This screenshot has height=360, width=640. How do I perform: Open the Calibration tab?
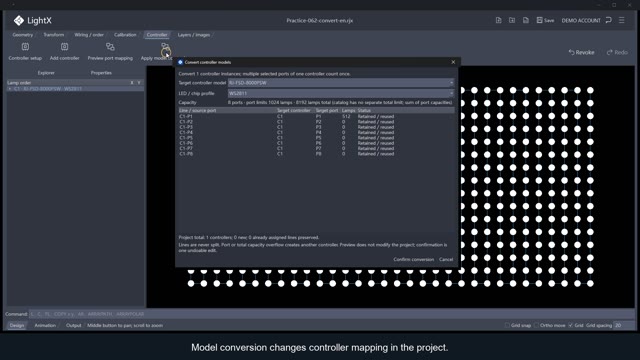tap(125, 35)
